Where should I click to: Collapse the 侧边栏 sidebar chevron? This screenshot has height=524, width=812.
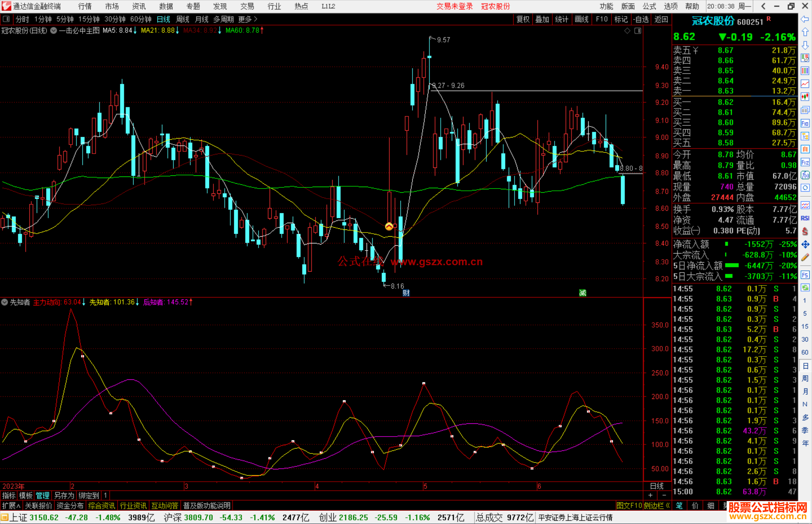tap(668, 506)
